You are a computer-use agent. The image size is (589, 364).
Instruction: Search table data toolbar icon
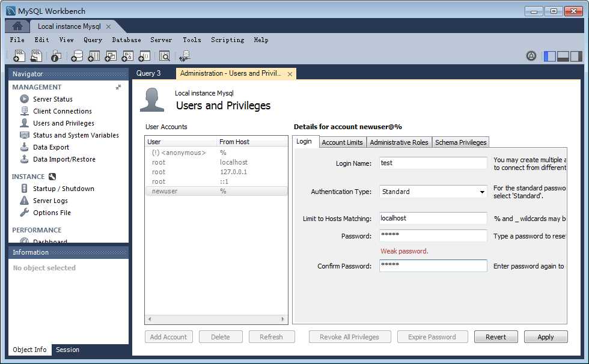(x=164, y=56)
